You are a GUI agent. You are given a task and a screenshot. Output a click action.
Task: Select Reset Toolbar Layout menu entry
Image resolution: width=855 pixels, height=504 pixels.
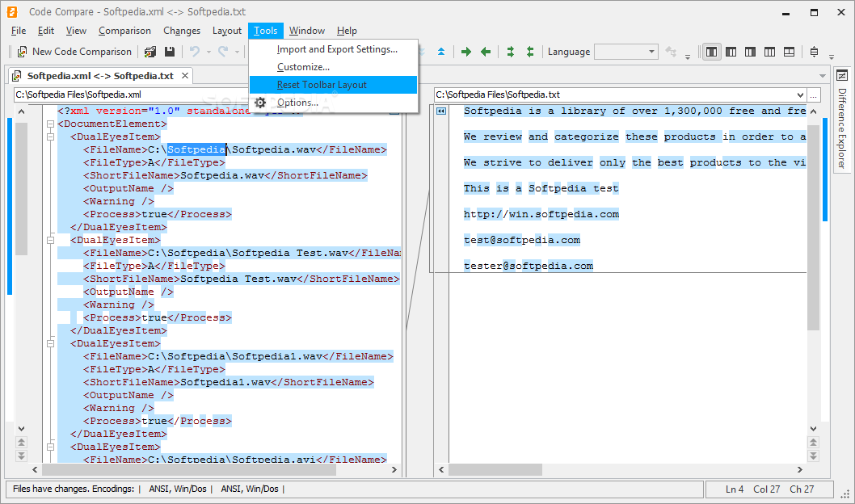click(333, 85)
